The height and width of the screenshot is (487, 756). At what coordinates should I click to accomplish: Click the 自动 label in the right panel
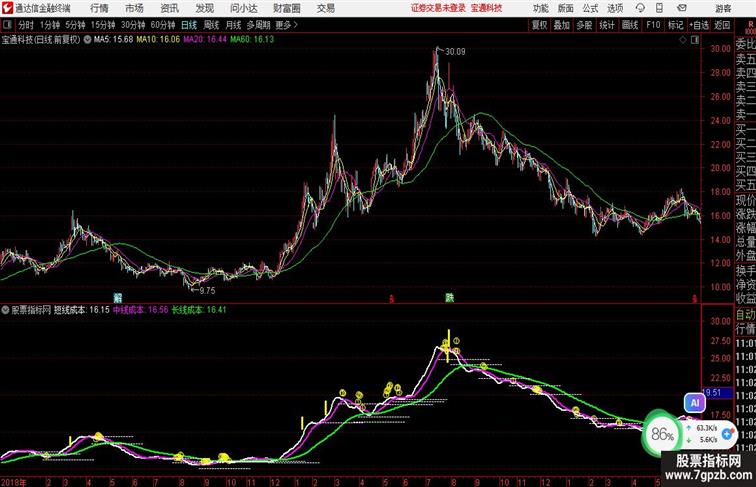tap(745, 315)
